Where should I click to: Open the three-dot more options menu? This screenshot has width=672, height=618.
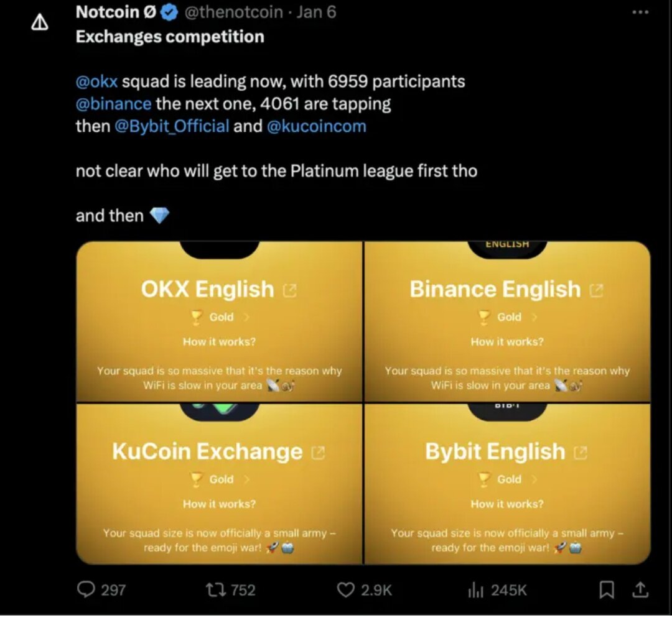click(x=640, y=12)
